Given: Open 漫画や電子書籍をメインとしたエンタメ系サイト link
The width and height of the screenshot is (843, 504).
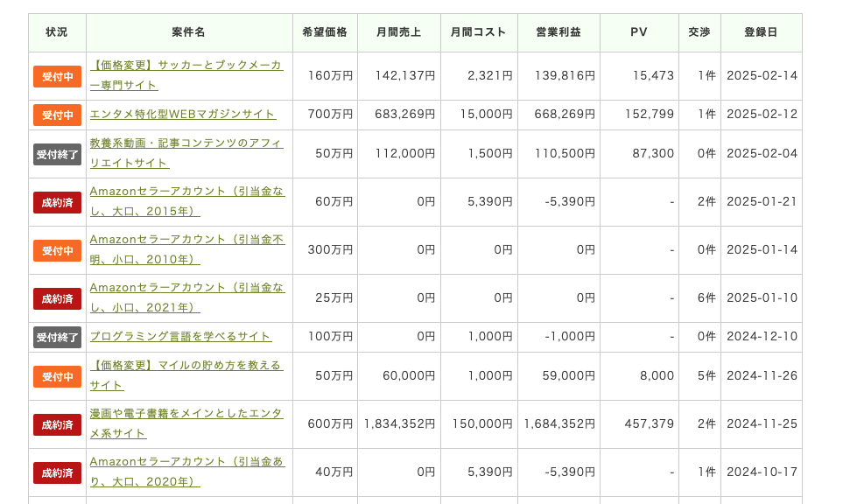Looking at the screenshot, I should pyautogui.click(x=186, y=414).
